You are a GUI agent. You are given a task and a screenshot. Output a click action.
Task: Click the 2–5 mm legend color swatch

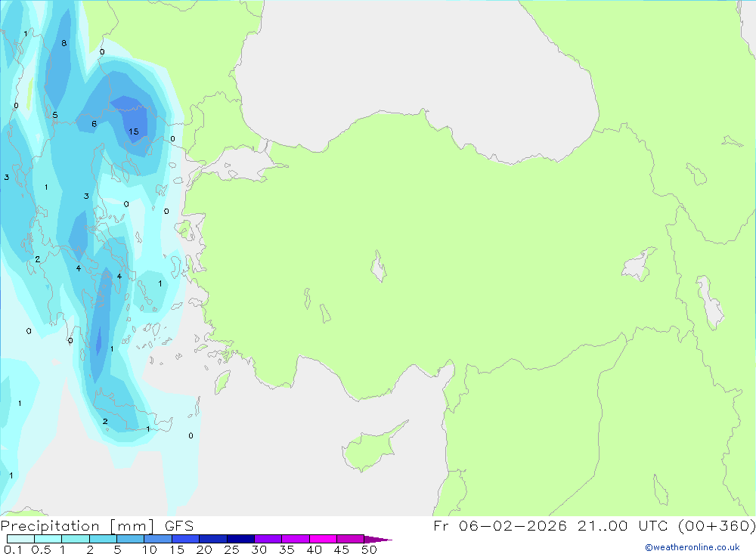coord(103,539)
